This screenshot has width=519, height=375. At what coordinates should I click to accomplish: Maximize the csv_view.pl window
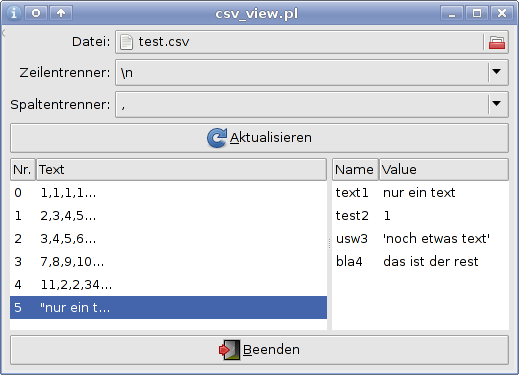pos(477,13)
